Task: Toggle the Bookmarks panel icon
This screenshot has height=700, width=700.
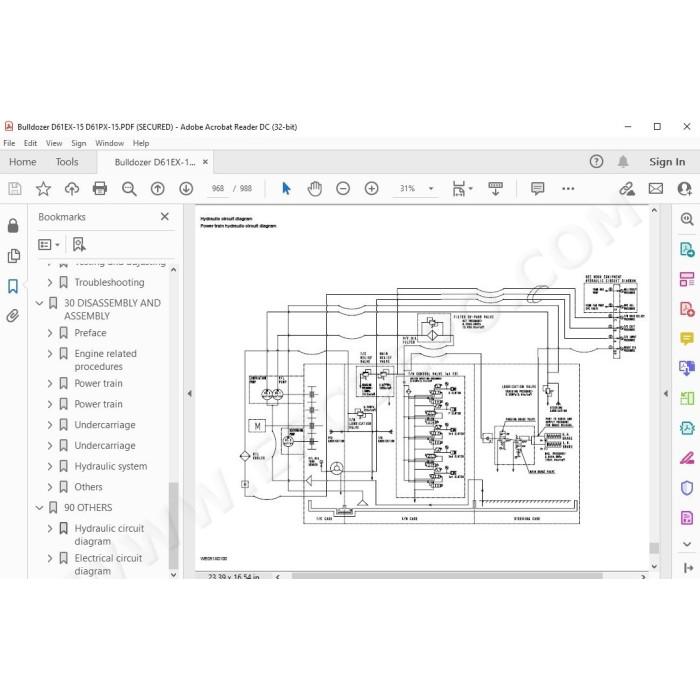Action: [x=13, y=286]
